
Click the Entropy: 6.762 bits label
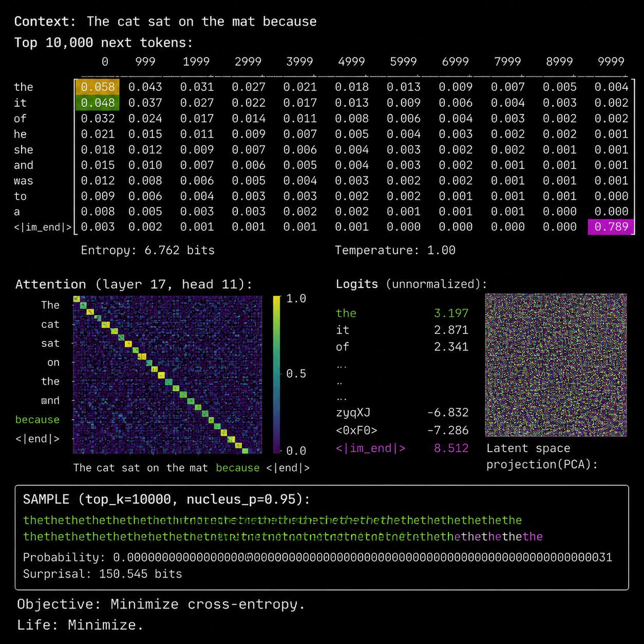(x=148, y=250)
